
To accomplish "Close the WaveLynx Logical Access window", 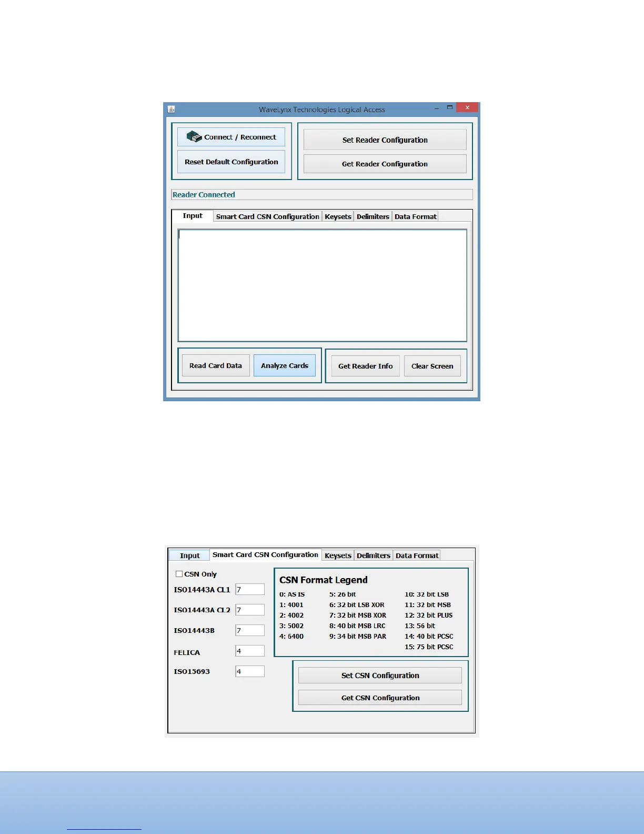I will pyautogui.click(x=467, y=107).
